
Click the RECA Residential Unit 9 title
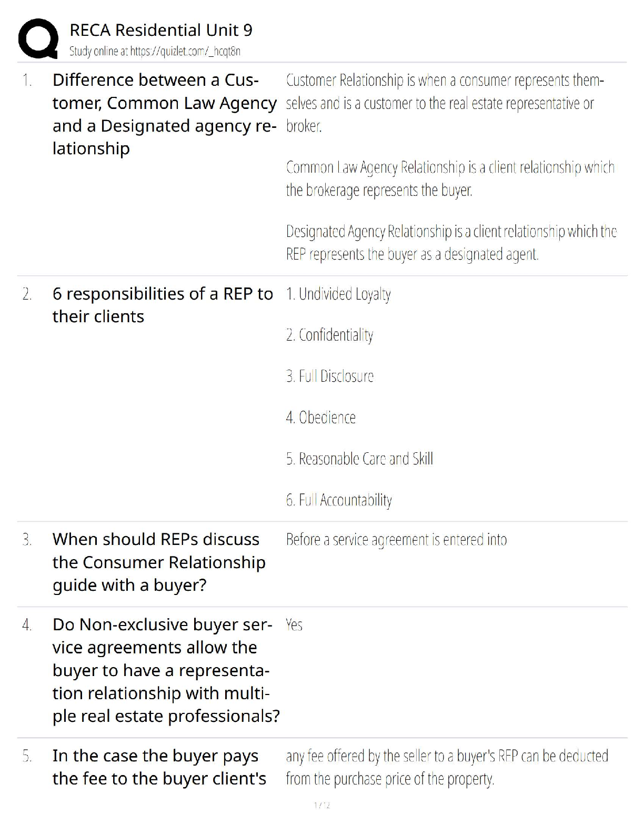161,30
